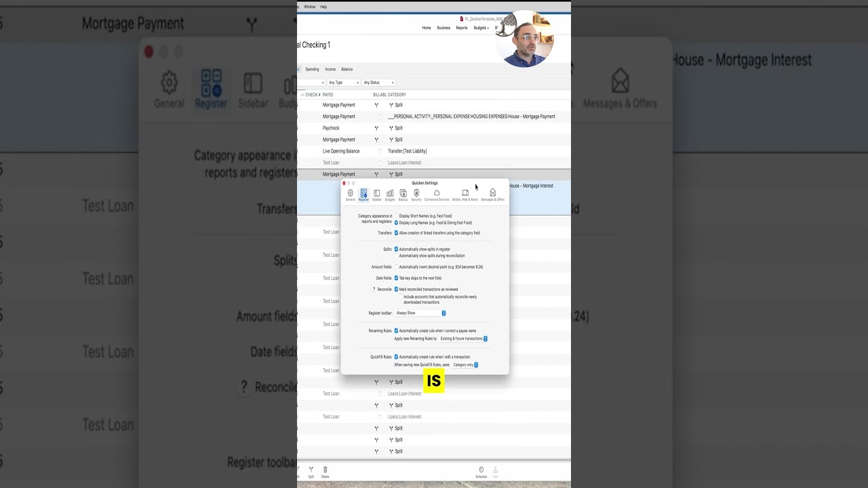Open Mobile, Web & Alerts settings
The width and height of the screenshot is (868, 488).
pyautogui.click(x=465, y=195)
